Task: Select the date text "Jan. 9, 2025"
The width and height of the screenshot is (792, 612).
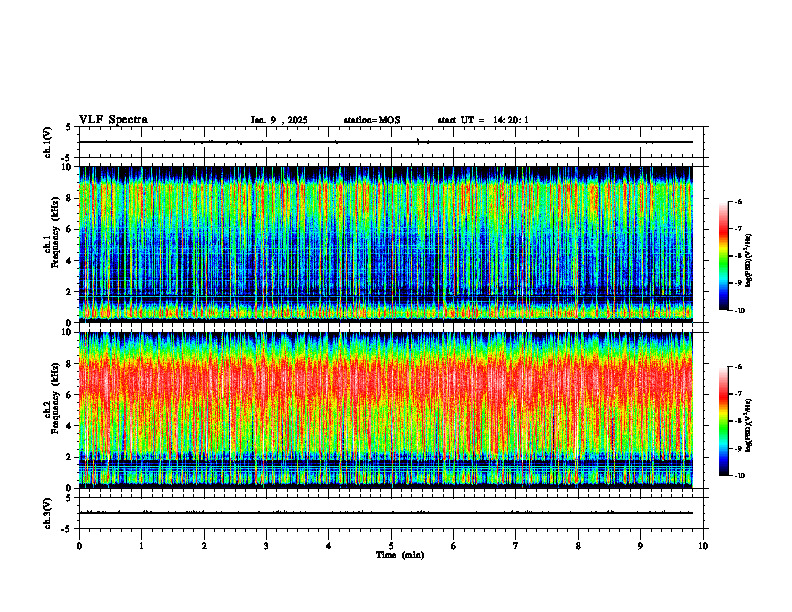Action: point(279,120)
